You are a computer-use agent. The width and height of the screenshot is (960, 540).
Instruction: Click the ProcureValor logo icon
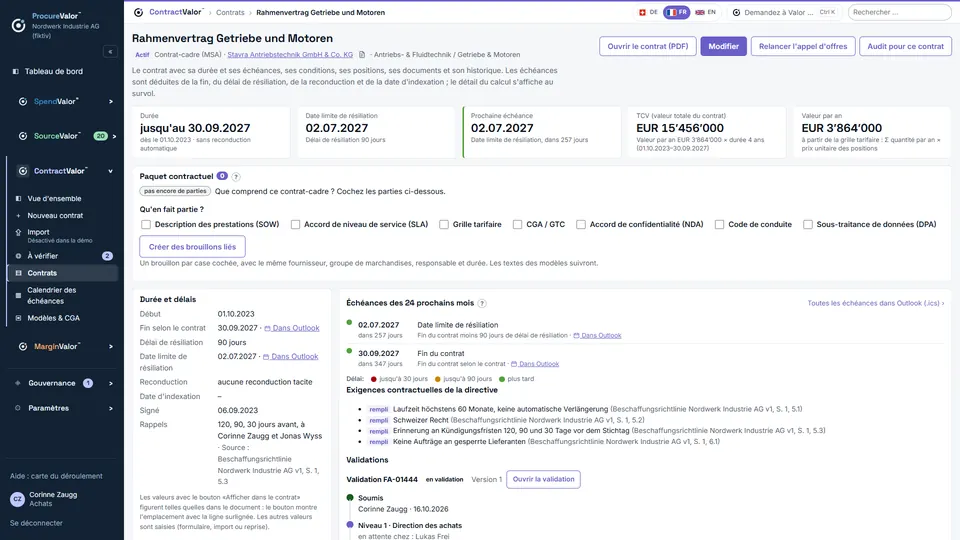coord(18,25)
